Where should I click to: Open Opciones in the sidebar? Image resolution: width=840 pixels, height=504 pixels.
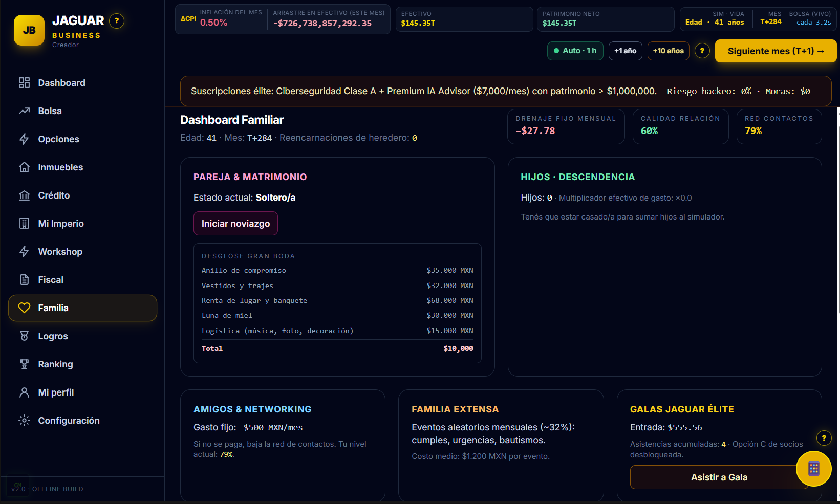pos(82,139)
